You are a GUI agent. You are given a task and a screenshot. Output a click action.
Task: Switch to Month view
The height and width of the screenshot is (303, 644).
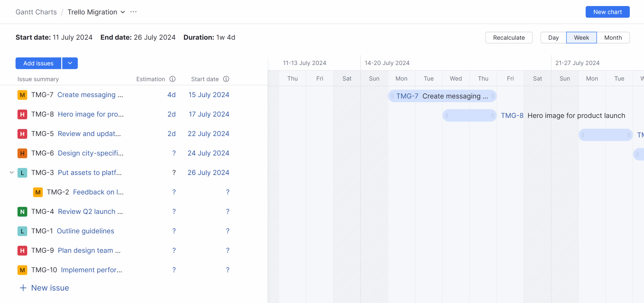613,37
